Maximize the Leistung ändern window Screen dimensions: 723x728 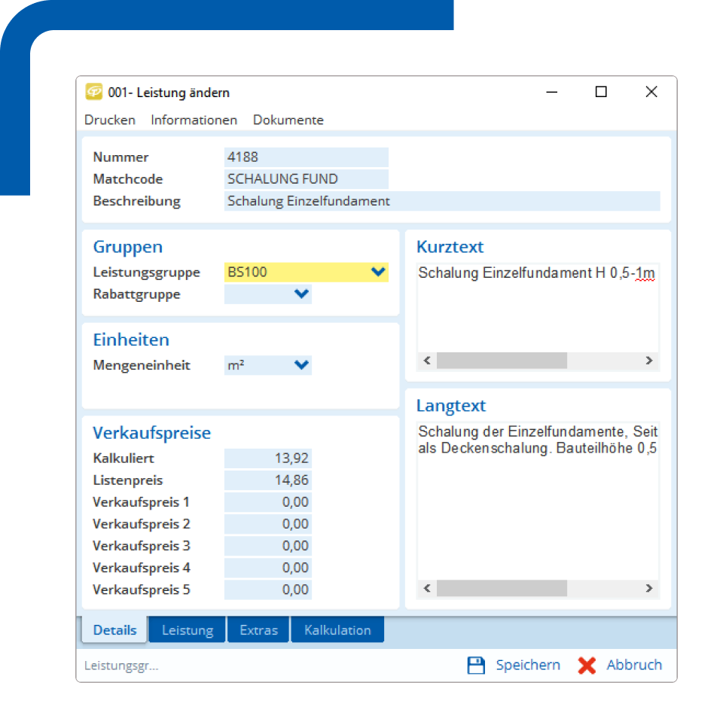pos(601,92)
